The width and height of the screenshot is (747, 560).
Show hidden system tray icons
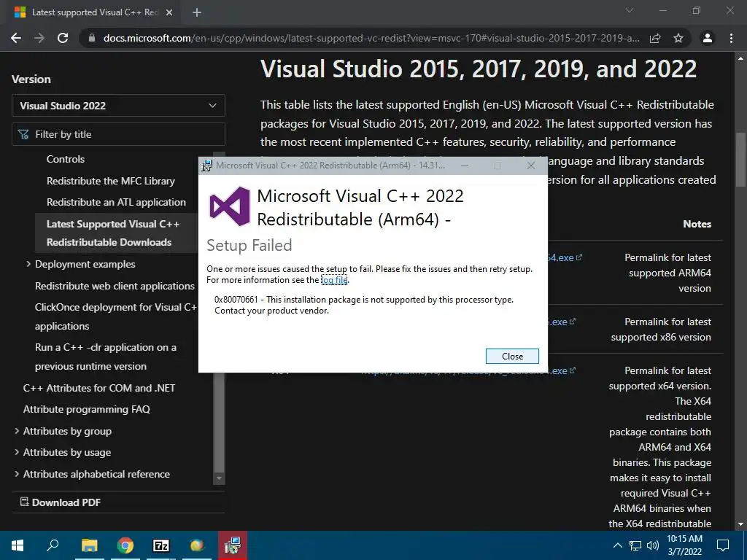pyautogui.click(x=617, y=545)
